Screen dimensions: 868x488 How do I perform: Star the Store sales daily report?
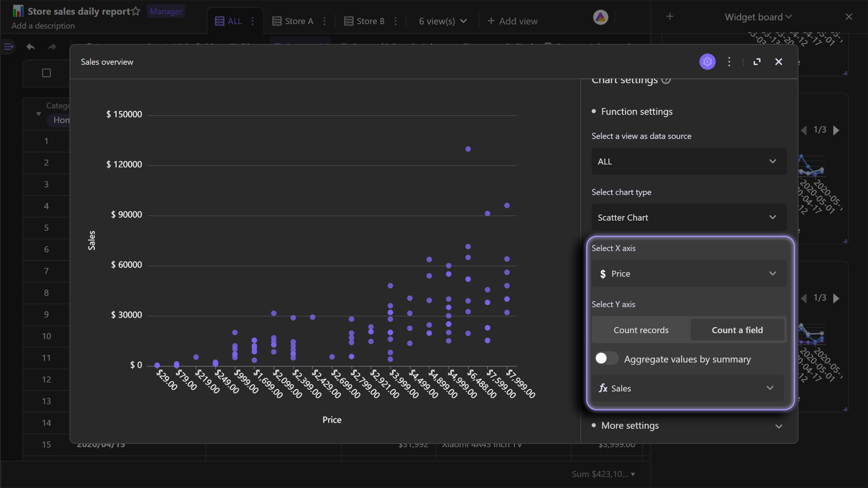point(136,11)
